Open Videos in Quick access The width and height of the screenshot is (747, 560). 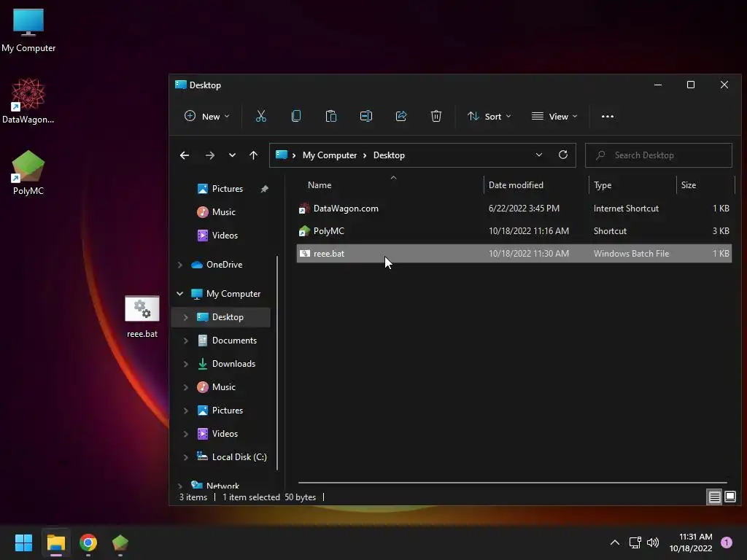[x=225, y=236]
